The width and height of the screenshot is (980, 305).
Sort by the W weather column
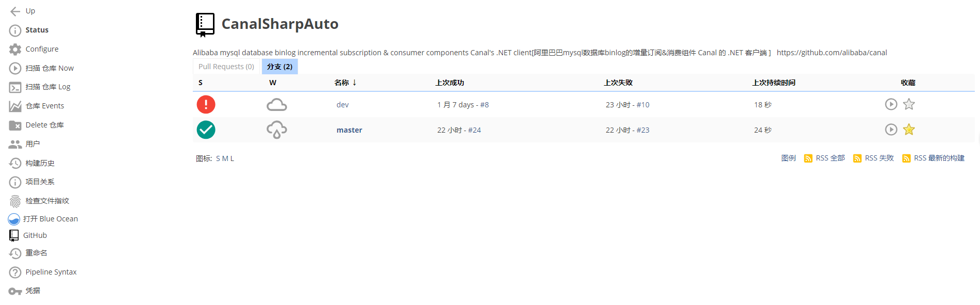coord(273,83)
